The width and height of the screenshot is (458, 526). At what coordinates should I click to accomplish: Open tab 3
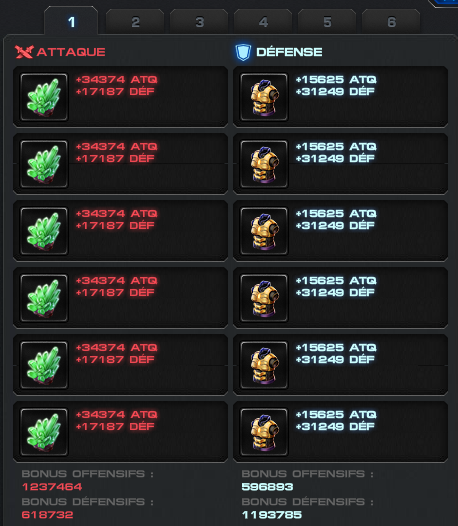(199, 22)
